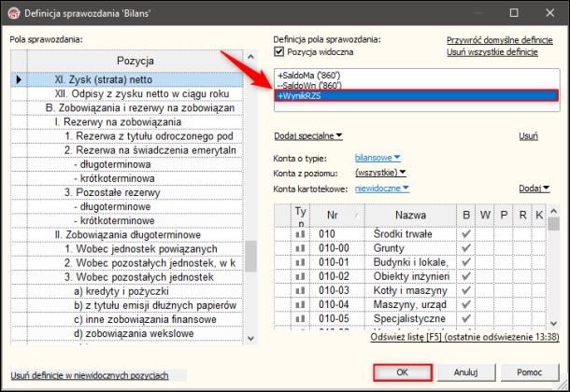This screenshot has height=392, width=570.
Task: Click the type icon for account 010-00 Grunty
Action: [x=300, y=247]
